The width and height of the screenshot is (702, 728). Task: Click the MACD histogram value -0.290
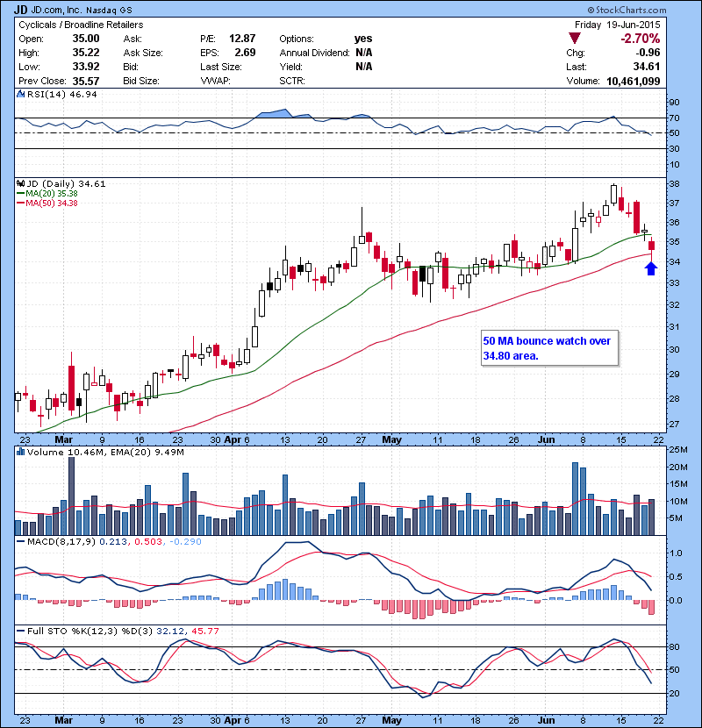coord(185,541)
